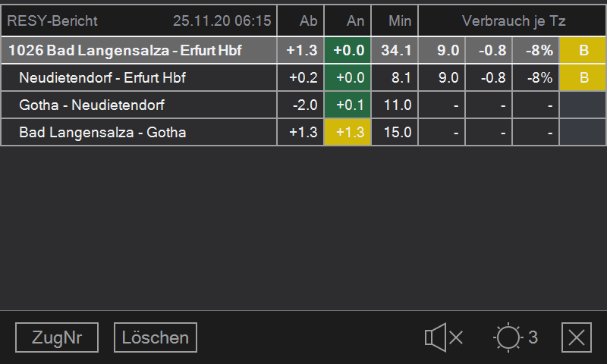Click the ZugNr button
The width and height of the screenshot is (607, 364).
57,337
